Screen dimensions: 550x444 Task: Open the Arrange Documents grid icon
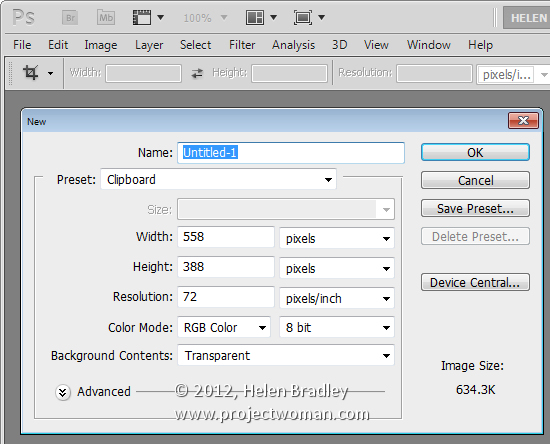click(x=255, y=18)
